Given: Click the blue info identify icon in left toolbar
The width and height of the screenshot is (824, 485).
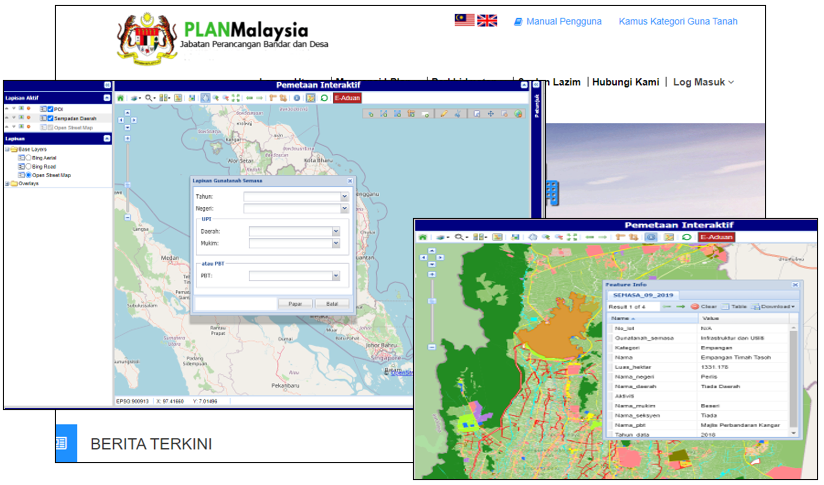Looking at the screenshot, I should click(x=297, y=98).
